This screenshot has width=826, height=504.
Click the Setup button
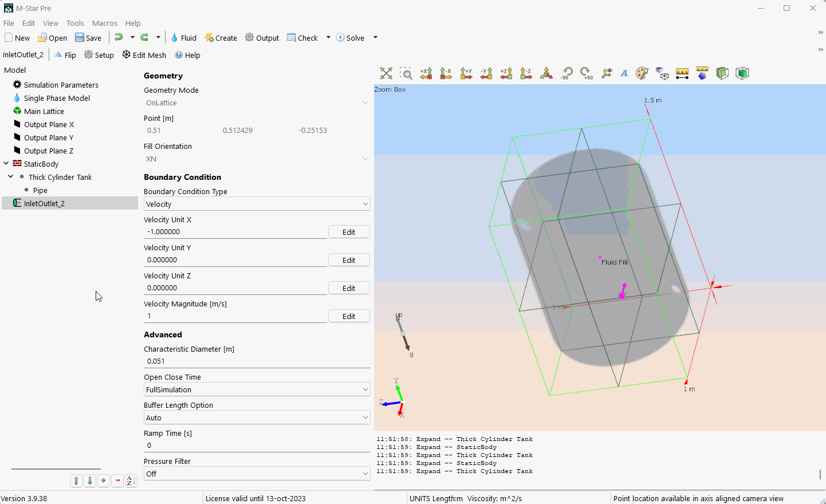(x=99, y=55)
